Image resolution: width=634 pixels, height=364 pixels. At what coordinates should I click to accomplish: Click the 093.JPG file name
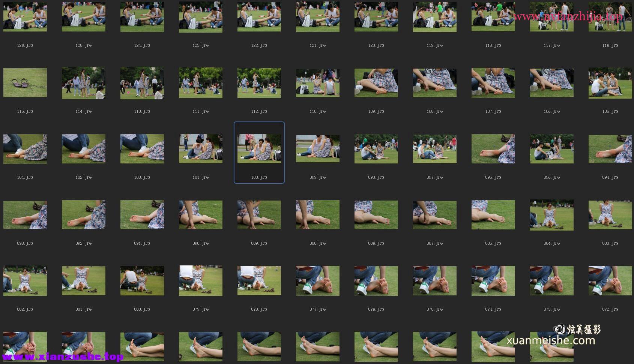point(25,243)
